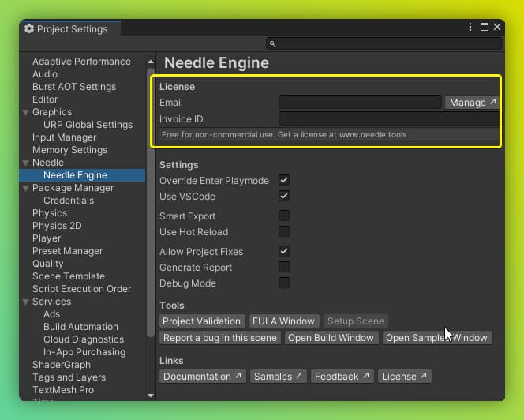
Task: Select the Needle Engine entry
Action: click(83, 175)
